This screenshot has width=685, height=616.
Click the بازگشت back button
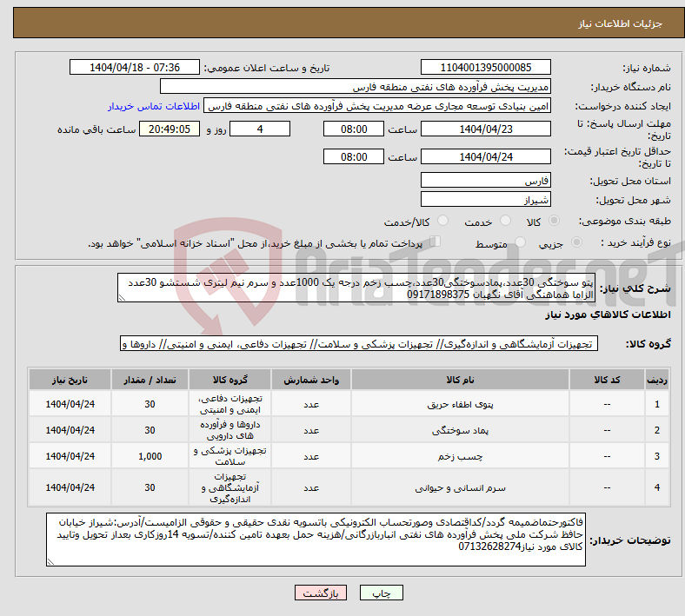pyautogui.click(x=321, y=593)
